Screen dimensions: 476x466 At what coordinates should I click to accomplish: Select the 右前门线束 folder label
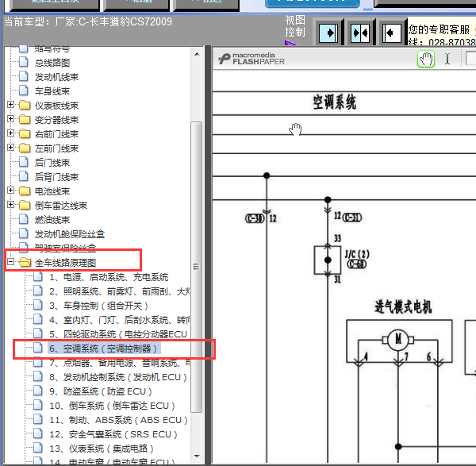56,134
